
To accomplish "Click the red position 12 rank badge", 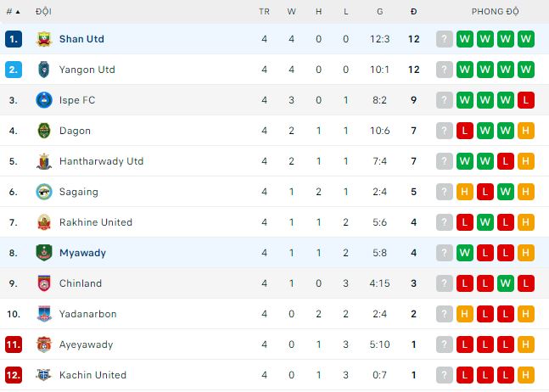I will point(13,375).
